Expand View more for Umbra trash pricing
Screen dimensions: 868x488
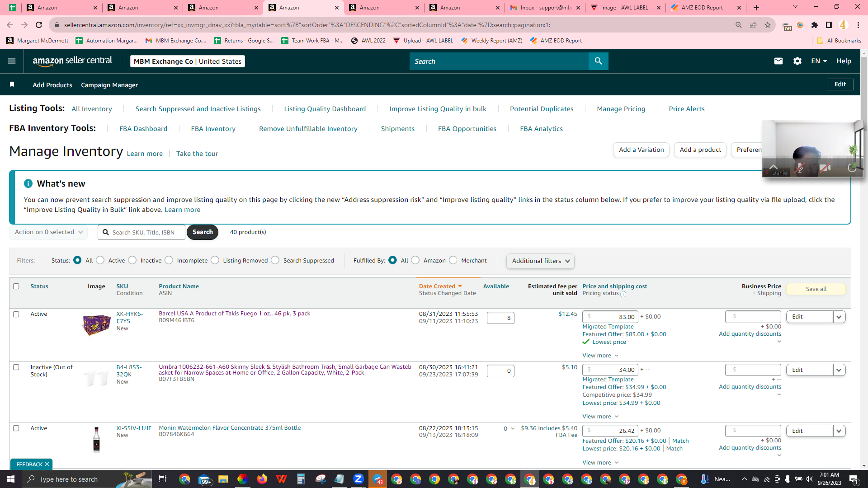pos(600,417)
